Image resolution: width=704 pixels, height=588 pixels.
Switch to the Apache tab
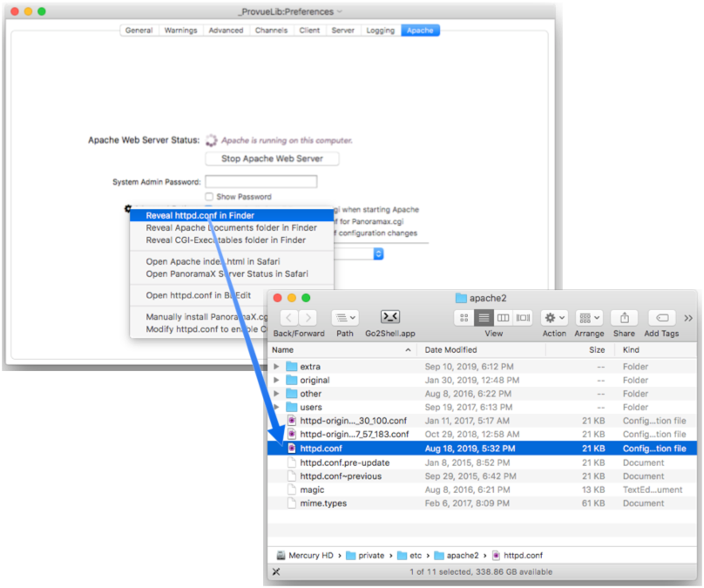coord(420,30)
